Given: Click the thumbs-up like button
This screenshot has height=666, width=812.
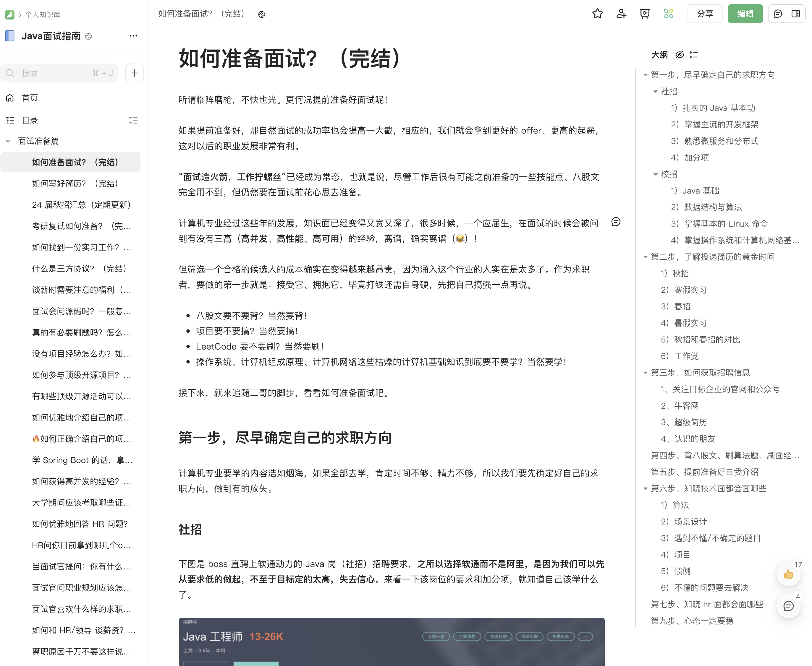Looking at the screenshot, I should coord(788,574).
